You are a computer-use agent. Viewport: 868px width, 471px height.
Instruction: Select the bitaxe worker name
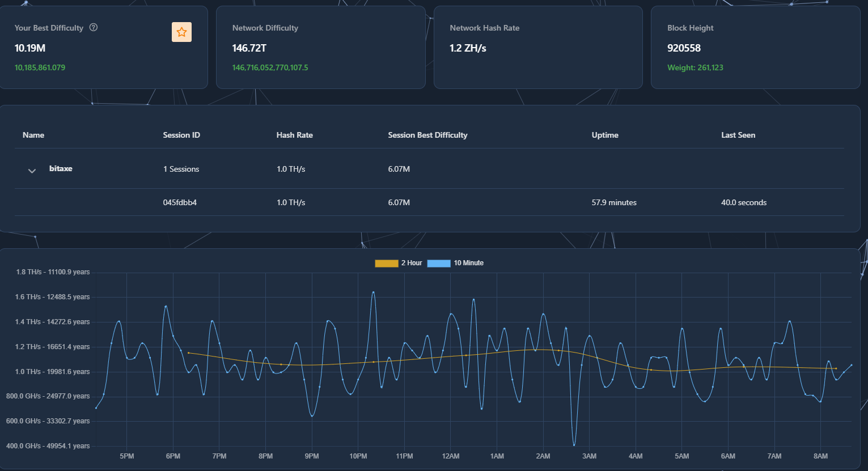point(61,169)
